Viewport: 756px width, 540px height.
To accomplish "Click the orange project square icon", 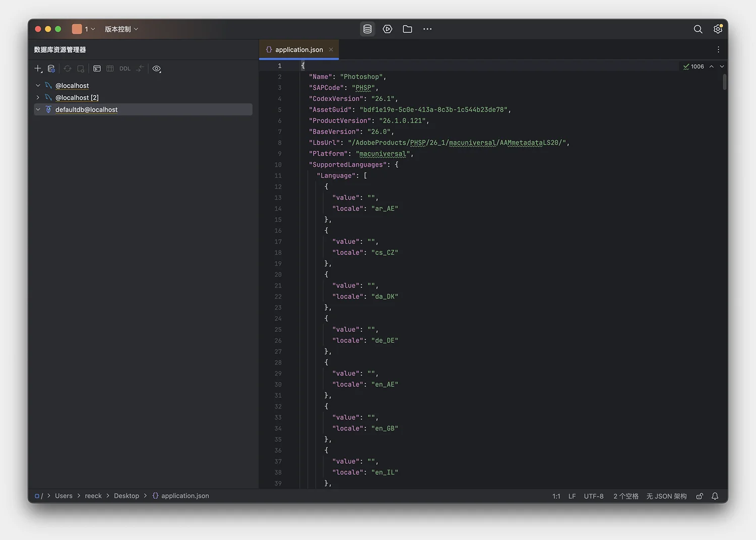I will pyautogui.click(x=77, y=29).
